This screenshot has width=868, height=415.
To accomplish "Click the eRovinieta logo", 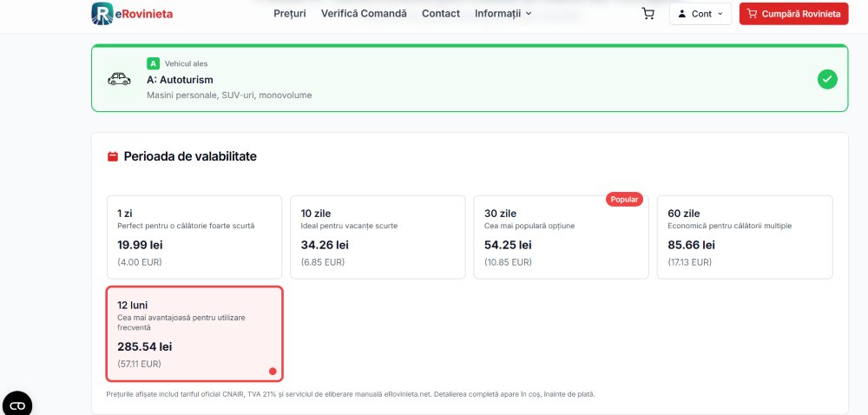I will [x=132, y=14].
